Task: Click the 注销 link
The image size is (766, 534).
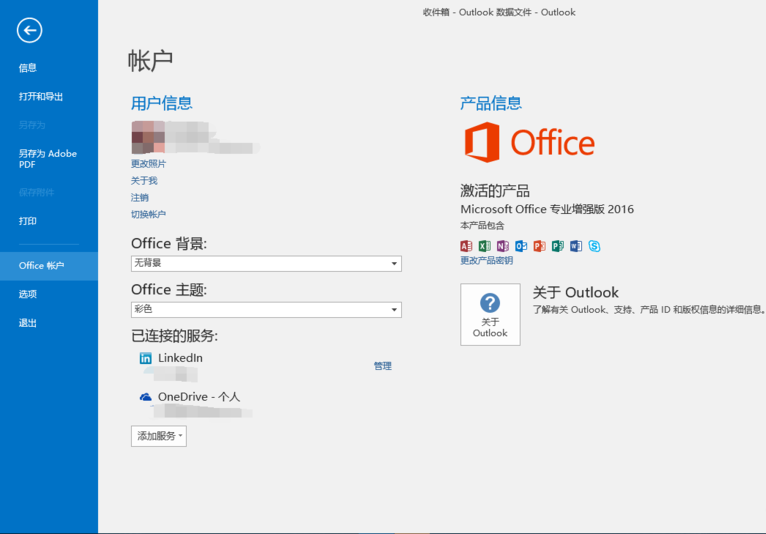Action: coord(140,197)
